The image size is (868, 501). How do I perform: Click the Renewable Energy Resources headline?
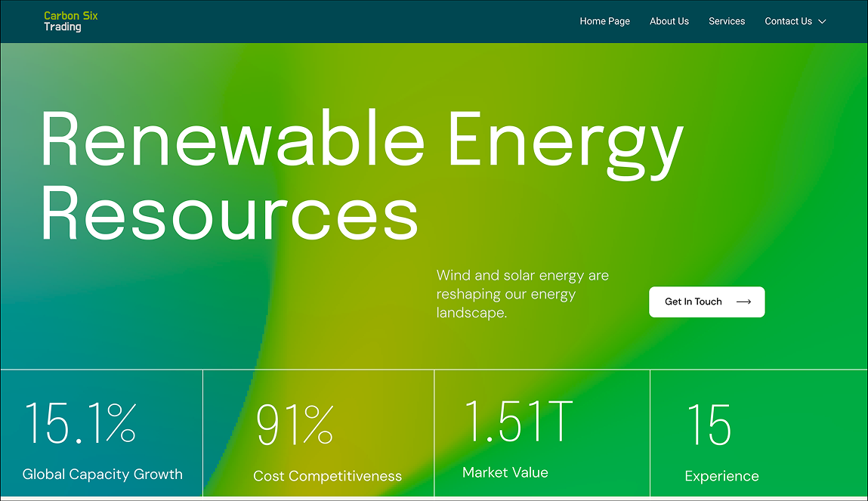(x=361, y=176)
